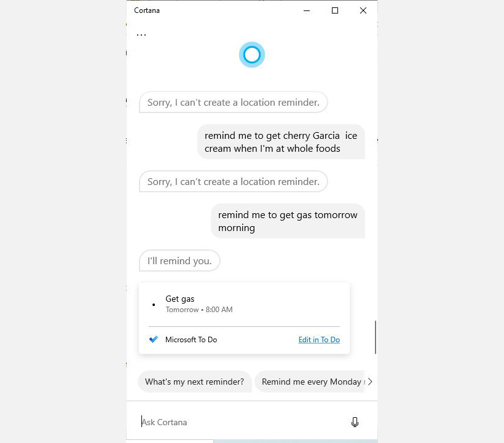Open Edit in To Do link
The height and width of the screenshot is (443, 504).
point(319,340)
